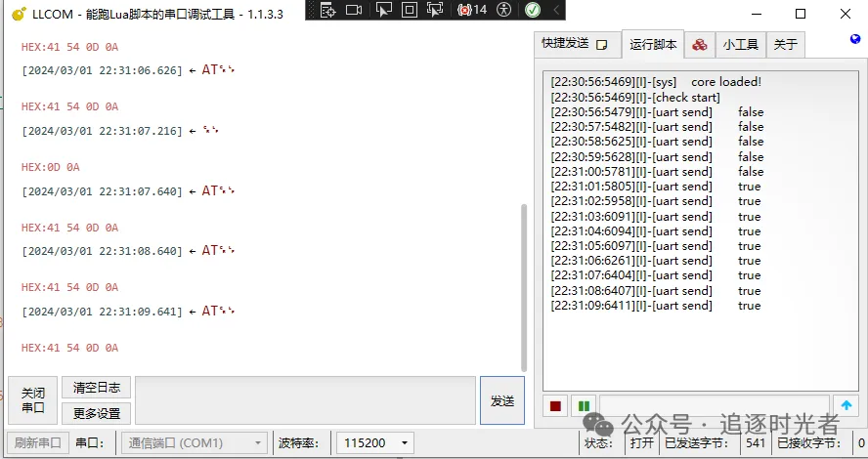Image resolution: width=868 pixels, height=459 pixels.
Task: Click the serial log vertical scrollbar
Action: tap(524, 287)
